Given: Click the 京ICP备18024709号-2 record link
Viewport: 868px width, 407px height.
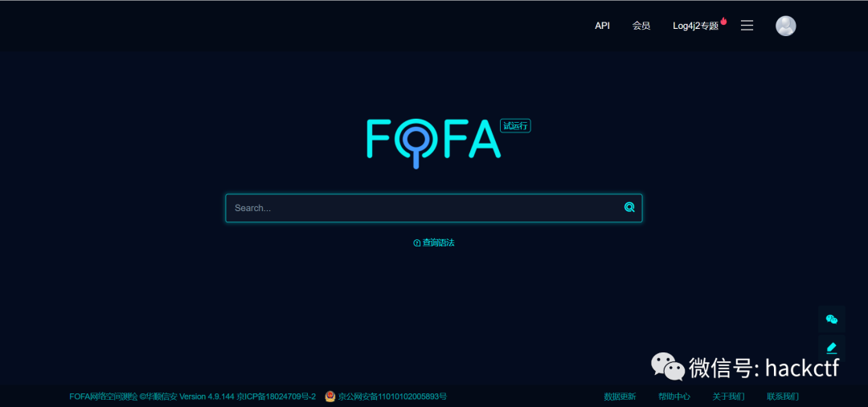Looking at the screenshot, I should pos(276,397).
